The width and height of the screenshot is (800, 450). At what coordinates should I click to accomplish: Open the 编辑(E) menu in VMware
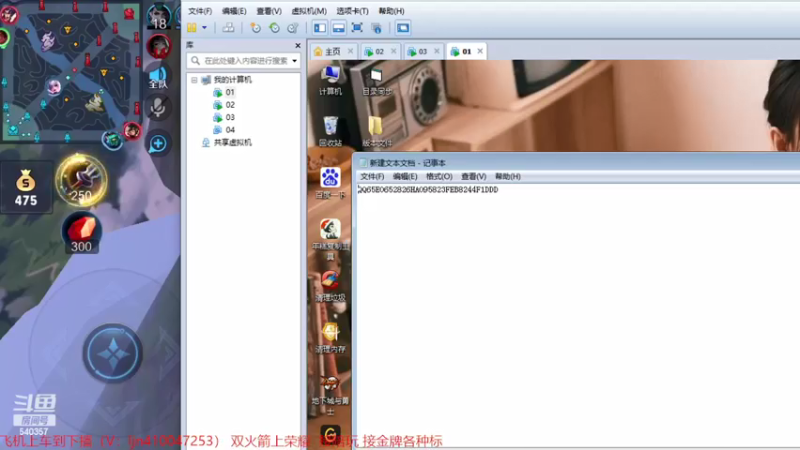(x=234, y=11)
